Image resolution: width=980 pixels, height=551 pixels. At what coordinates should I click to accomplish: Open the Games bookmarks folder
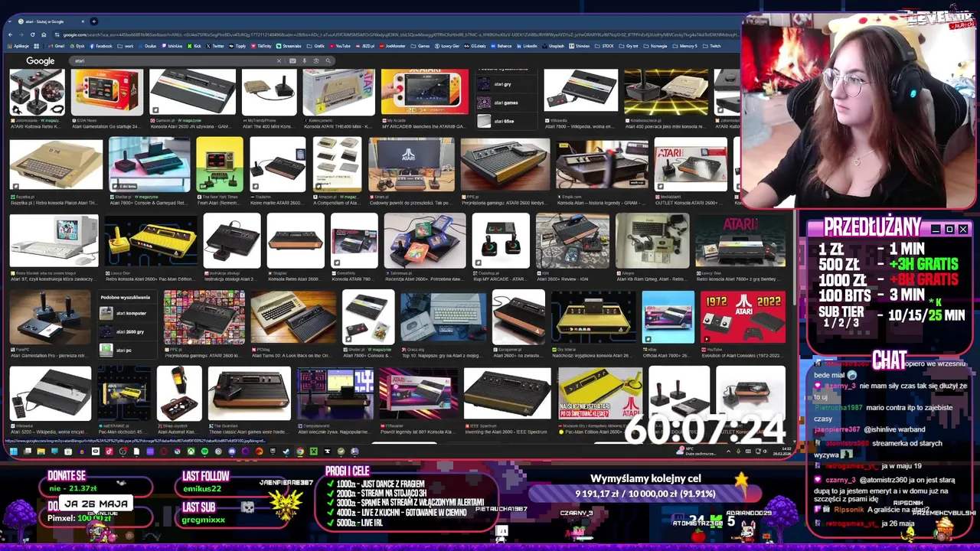[x=420, y=46]
